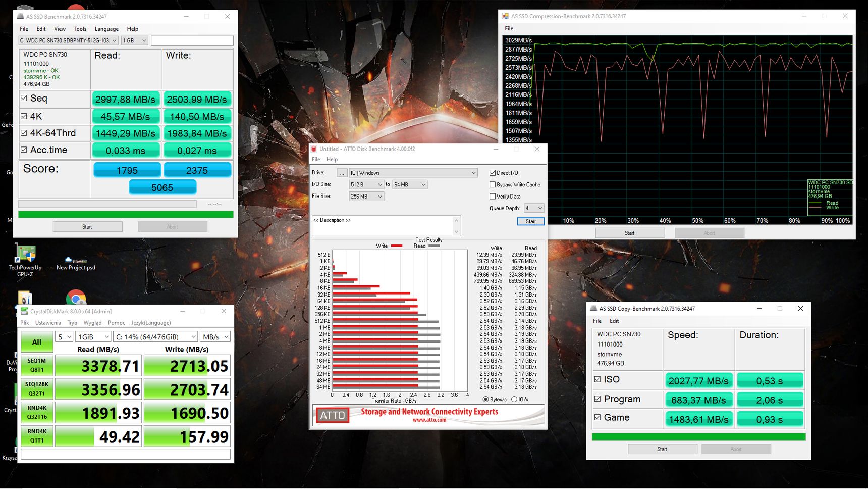Open the 1GiB test size dropdown
The height and width of the screenshot is (489, 868).
(x=93, y=337)
